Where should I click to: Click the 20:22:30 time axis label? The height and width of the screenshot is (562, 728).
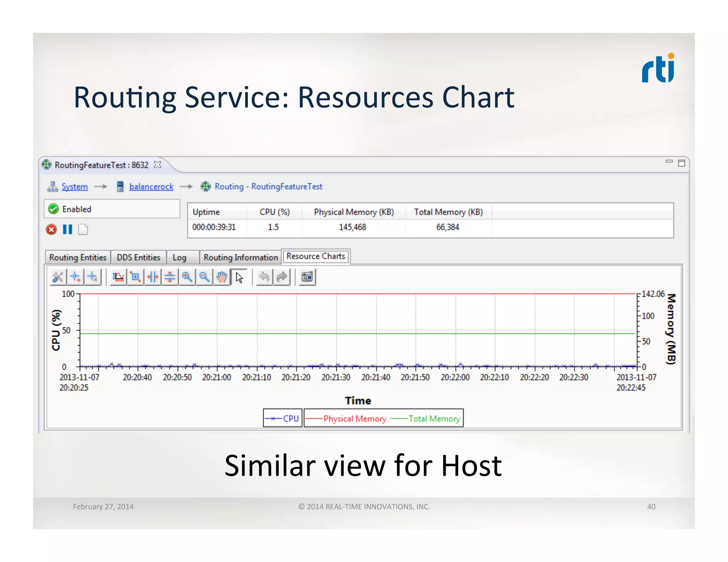tap(574, 377)
